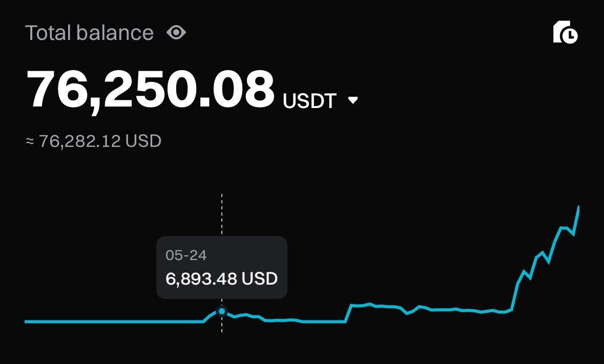Screen dimensions: 604x364
Task: Click the dashed vertical cursor line above the tooltip
Action: [x=222, y=215]
